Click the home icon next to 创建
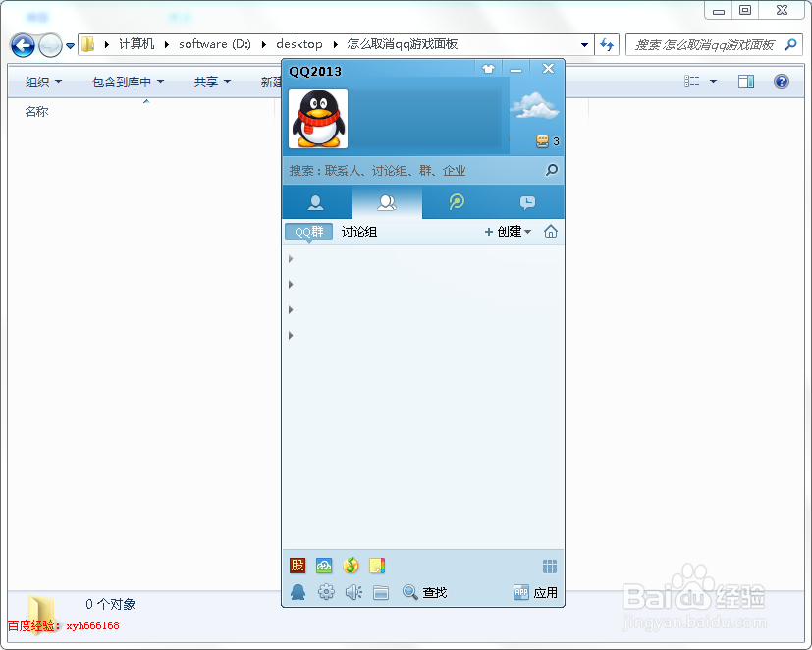Screen dimensions: 812x650 tap(551, 232)
